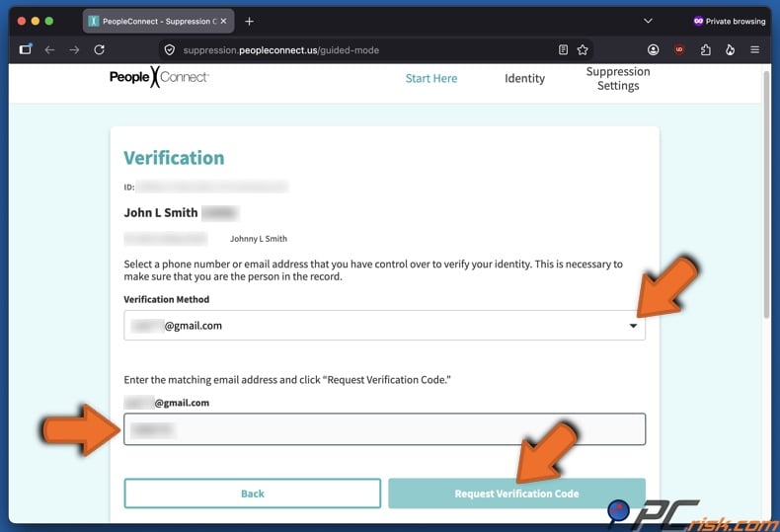Go back to previous page

49,49
